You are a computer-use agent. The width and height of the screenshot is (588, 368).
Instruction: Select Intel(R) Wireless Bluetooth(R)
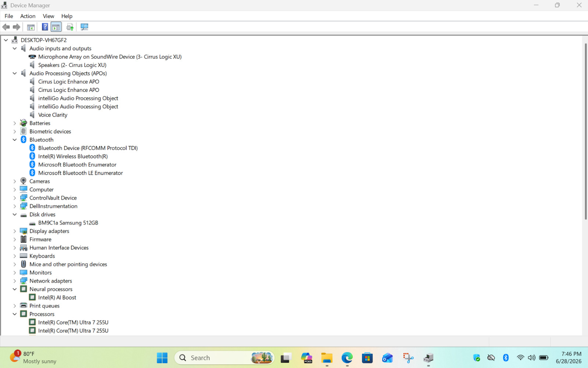pyautogui.click(x=73, y=156)
